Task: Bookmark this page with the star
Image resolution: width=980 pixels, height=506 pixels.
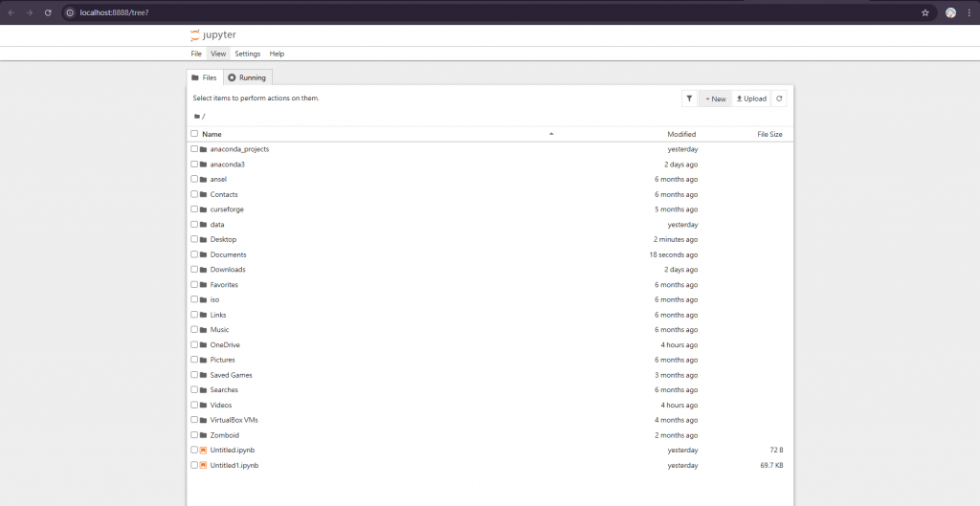Action: pos(925,12)
